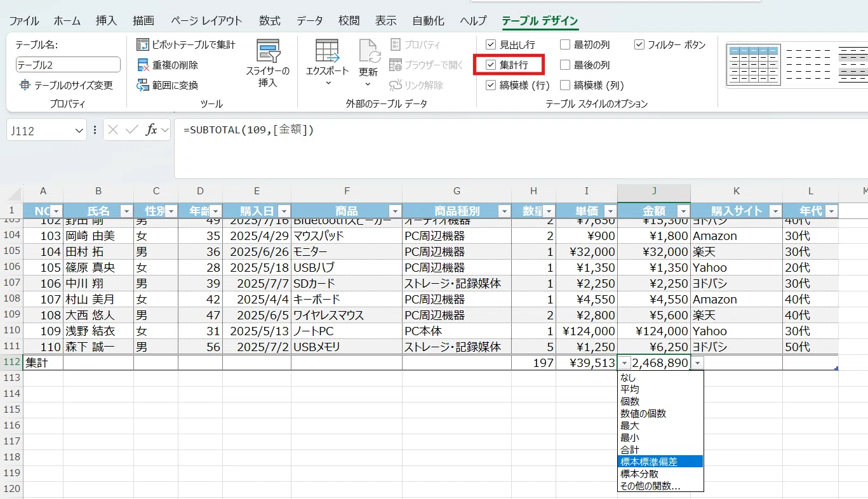868x499 pixels.
Task: Click the 更新 refresh icon
Action: tap(368, 51)
